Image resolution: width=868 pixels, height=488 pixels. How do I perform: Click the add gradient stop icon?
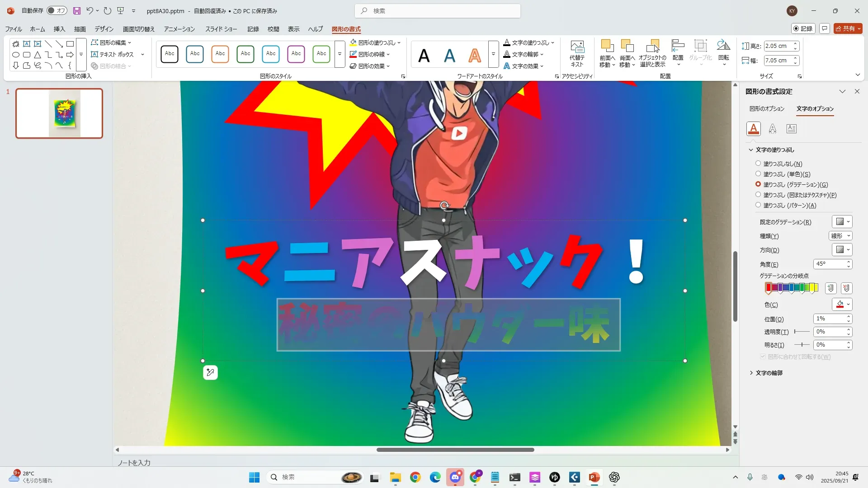tap(830, 288)
